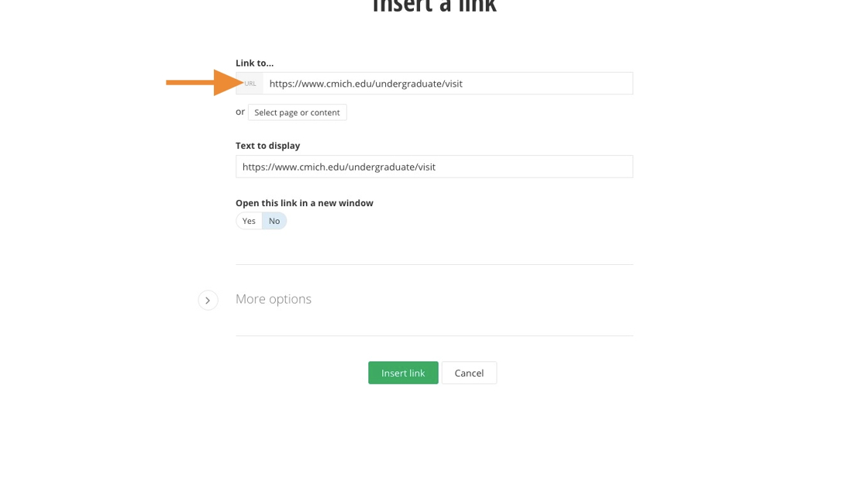Open the Select page or content picker

click(297, 112)
